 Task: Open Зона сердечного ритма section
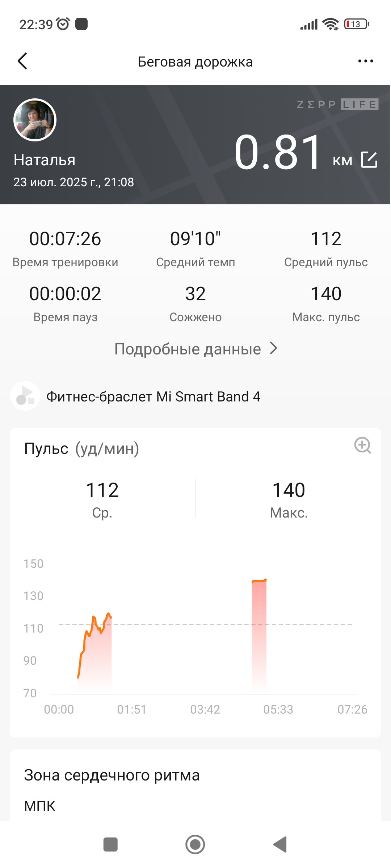[x=112, y=775]
